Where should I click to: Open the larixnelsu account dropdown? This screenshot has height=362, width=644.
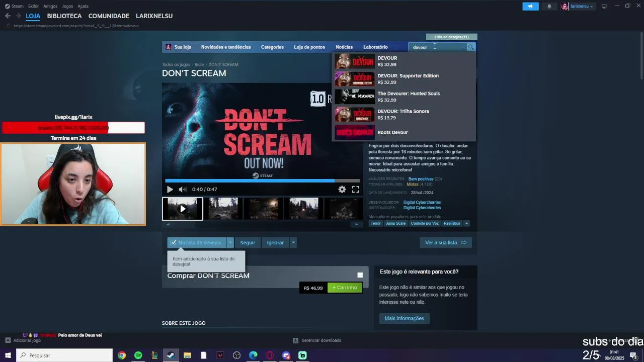(581, 6)
